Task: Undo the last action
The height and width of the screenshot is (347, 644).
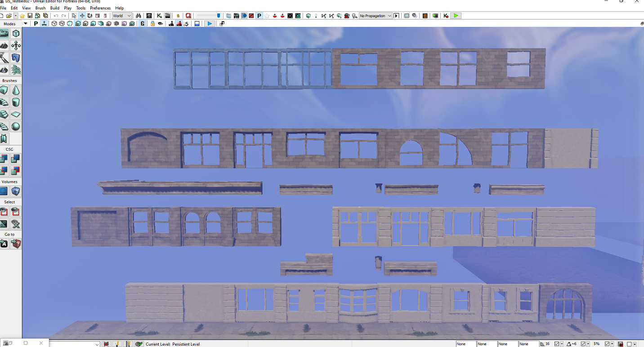Action: [x=56, y=16]
